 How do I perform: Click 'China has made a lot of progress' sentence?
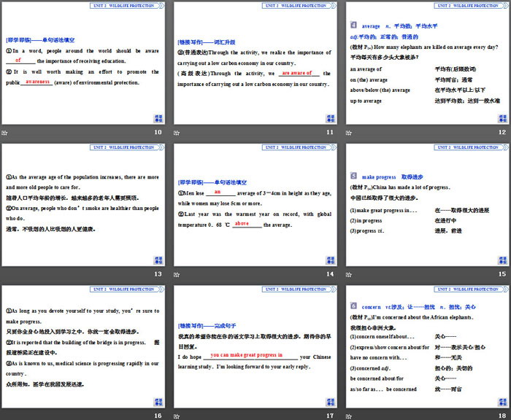[411, 187]
